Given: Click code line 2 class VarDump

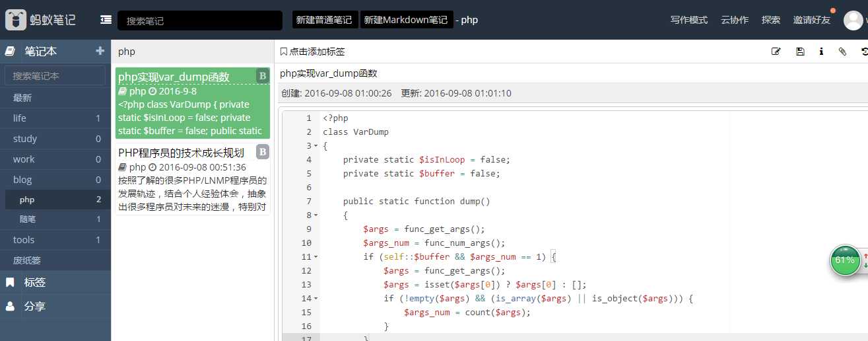Looking at the screenshot, I should 356,132.
